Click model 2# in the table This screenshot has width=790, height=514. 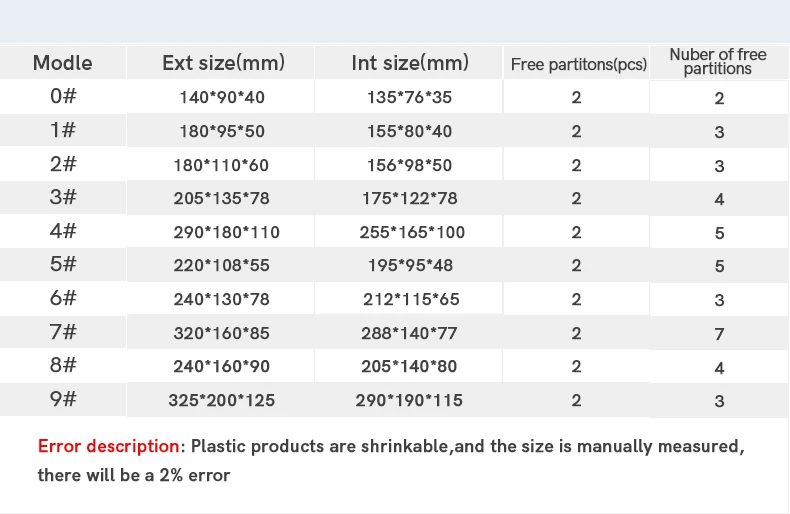click(63, 164)
